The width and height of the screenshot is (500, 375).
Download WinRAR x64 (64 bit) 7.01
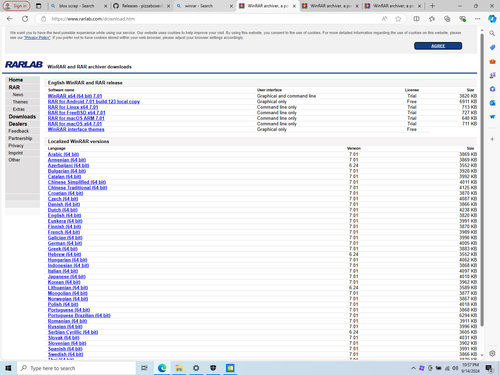pos(75,96)
